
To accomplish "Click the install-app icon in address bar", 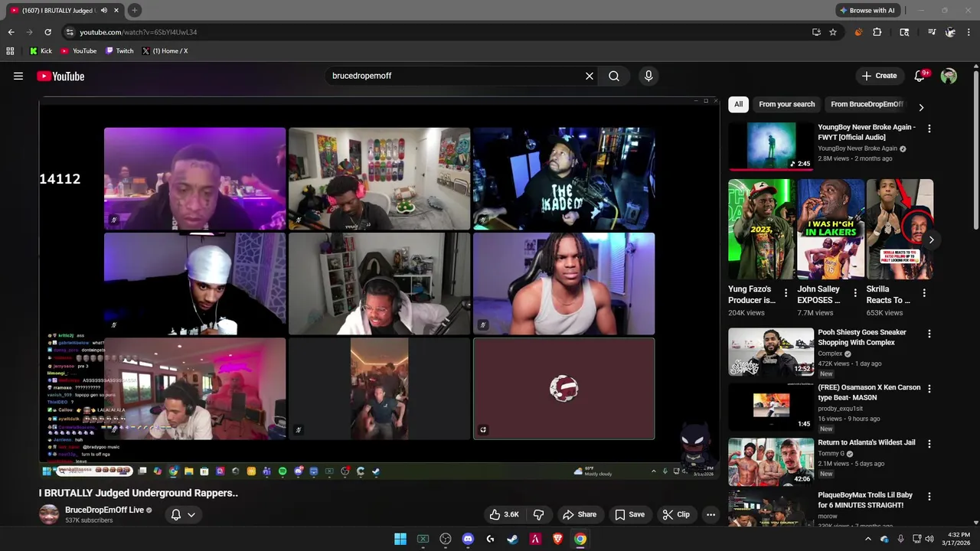I will [x=816, y=32].
